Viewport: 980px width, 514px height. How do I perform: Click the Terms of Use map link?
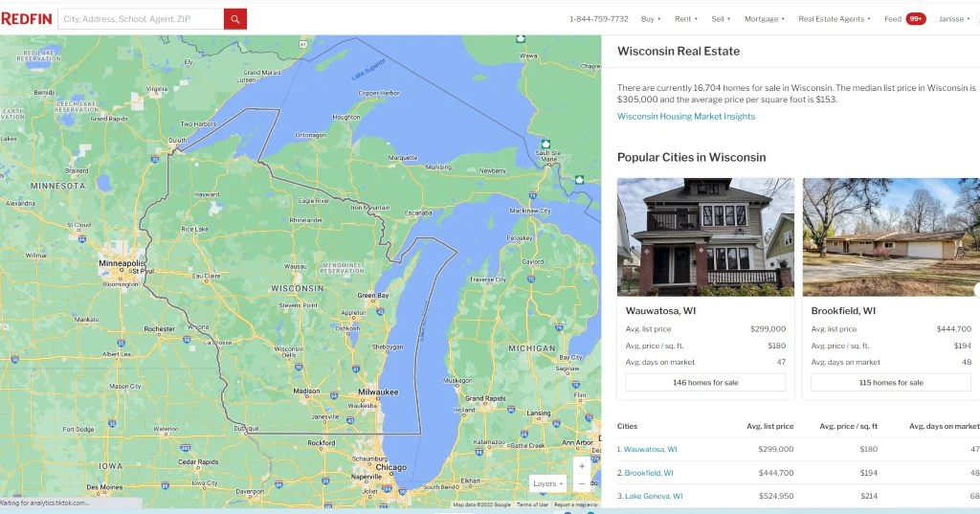tap(532, 504)
